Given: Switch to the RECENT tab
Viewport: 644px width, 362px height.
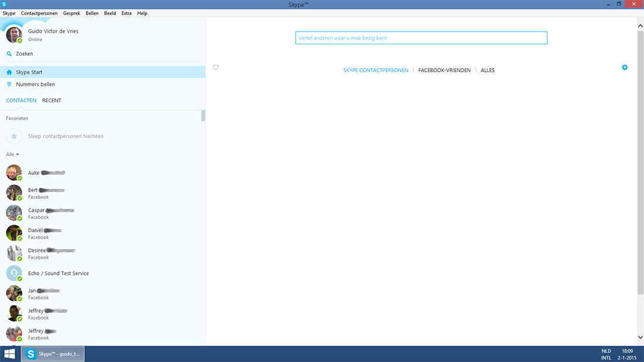Looking at the screenshot, I should click(x=52, y=100).
